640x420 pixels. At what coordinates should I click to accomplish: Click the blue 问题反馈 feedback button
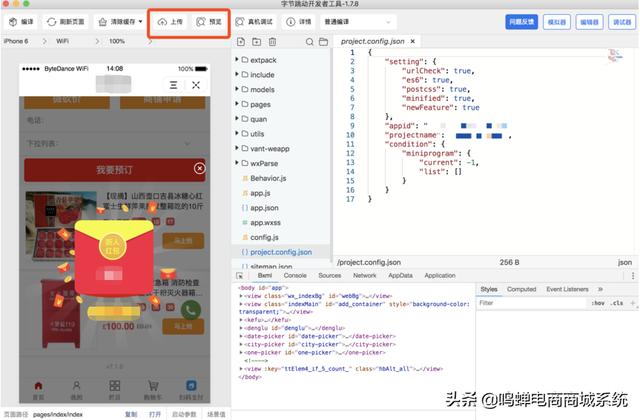click(x=521, y=22)
